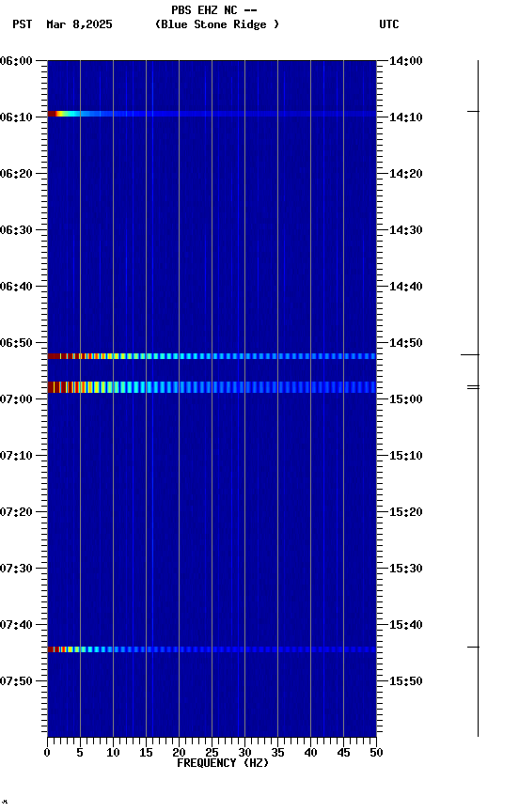Click the 15:00 UTC time label
Viewport: 519px width, 812px height.
click(x=406, y=399)
